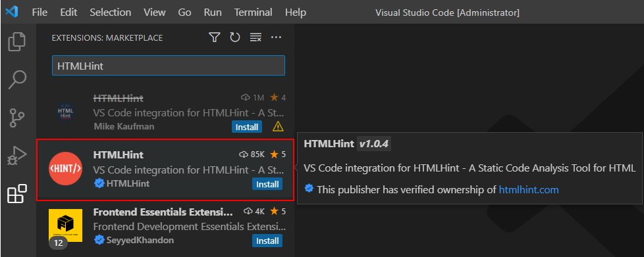The image size is (644, 257).
Task: Click the red HINT extension logo
Action: click(x=65, y=168)
